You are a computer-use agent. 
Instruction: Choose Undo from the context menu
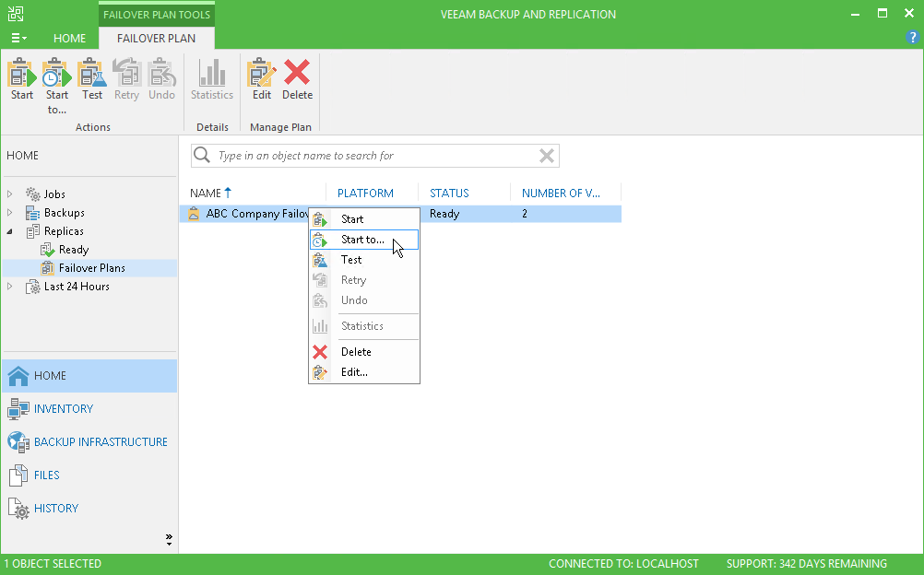(x=364, y=300)
